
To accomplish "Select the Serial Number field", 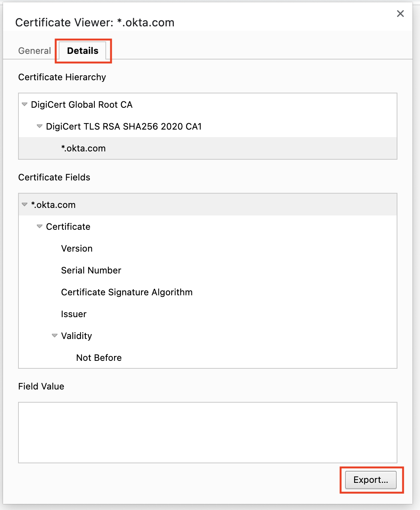I will tap(91, 270).
